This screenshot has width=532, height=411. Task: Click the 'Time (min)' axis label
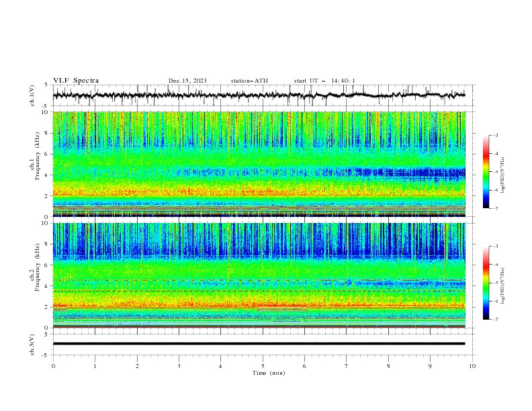tap(269, 373)
